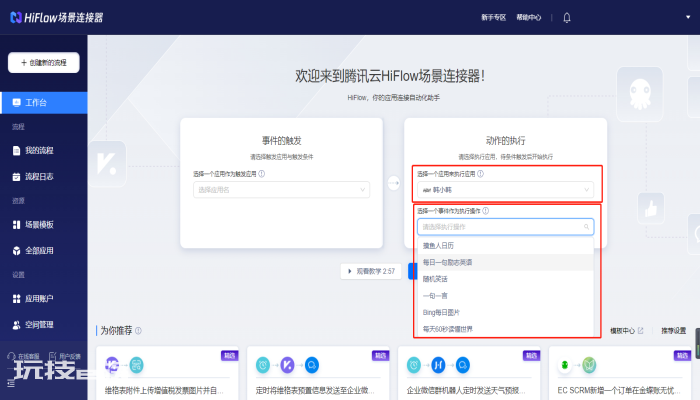This screenshot has height=400, width=700.
Task: Click the alarm clock icon in the 定时将维格表 card
Action: coord(263,365)
